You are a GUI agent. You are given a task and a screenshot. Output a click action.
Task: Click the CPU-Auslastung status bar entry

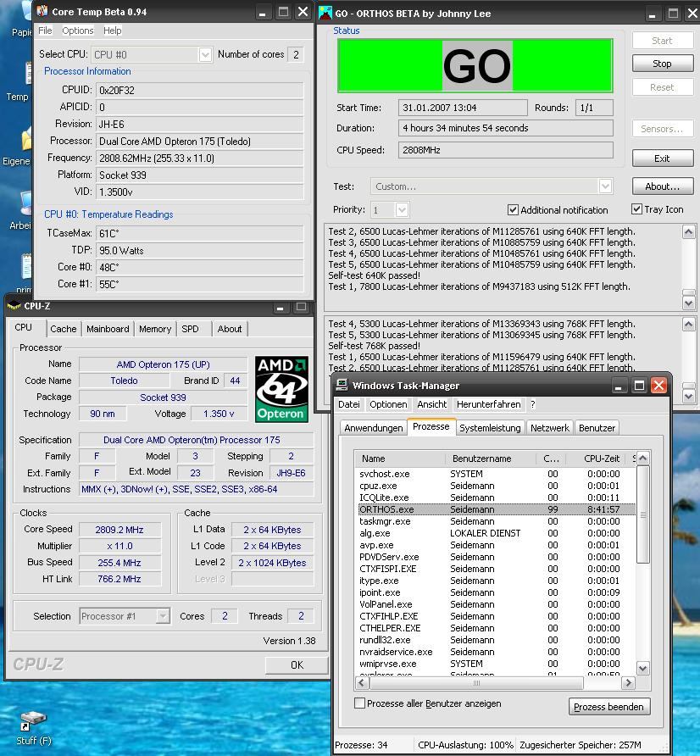point(465,744)
